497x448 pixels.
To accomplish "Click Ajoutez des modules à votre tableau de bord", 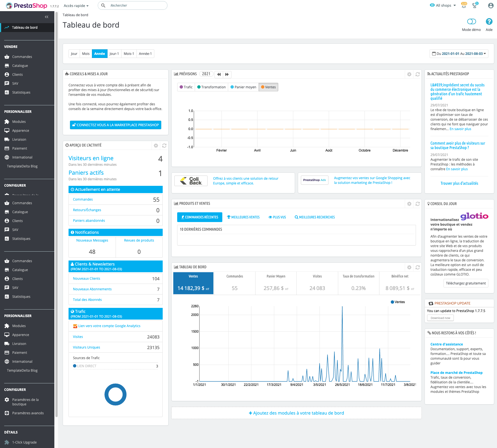I will pos(296,413).
